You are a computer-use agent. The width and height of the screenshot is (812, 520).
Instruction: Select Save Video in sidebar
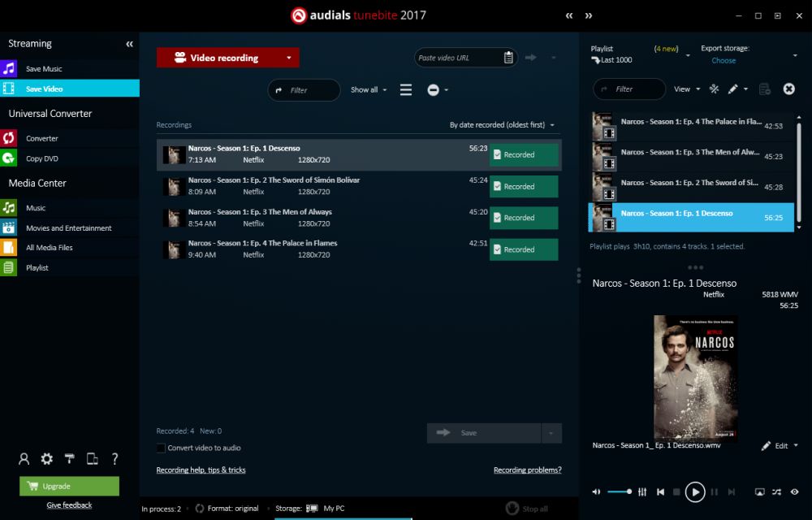pos(69,89)
